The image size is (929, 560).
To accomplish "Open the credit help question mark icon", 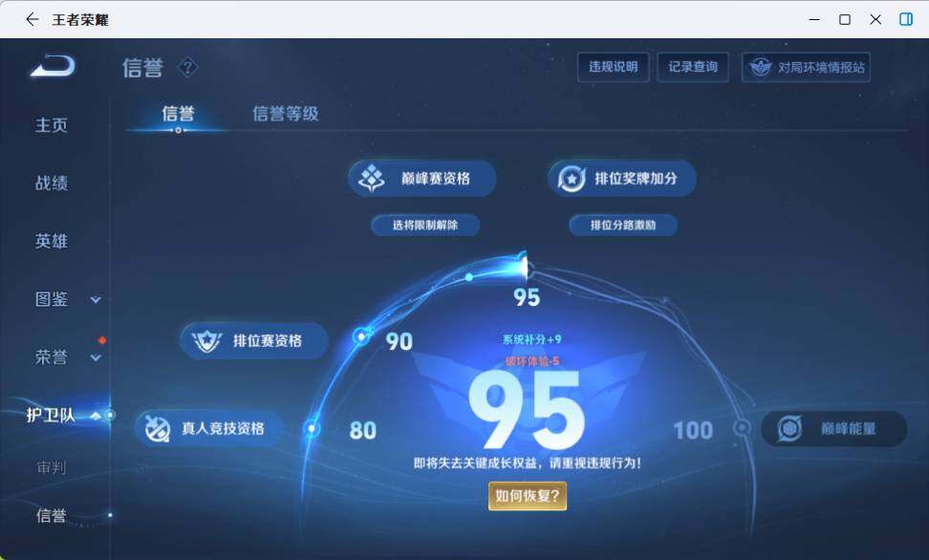I will click(x=188, y=67).
